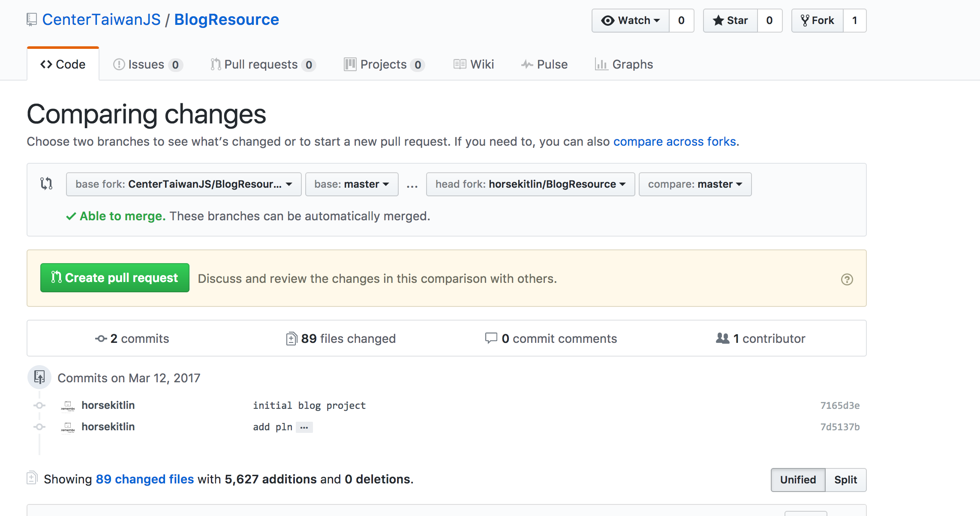Star the BlogResource repository
The image size is (980, 516).
[730, 21]
